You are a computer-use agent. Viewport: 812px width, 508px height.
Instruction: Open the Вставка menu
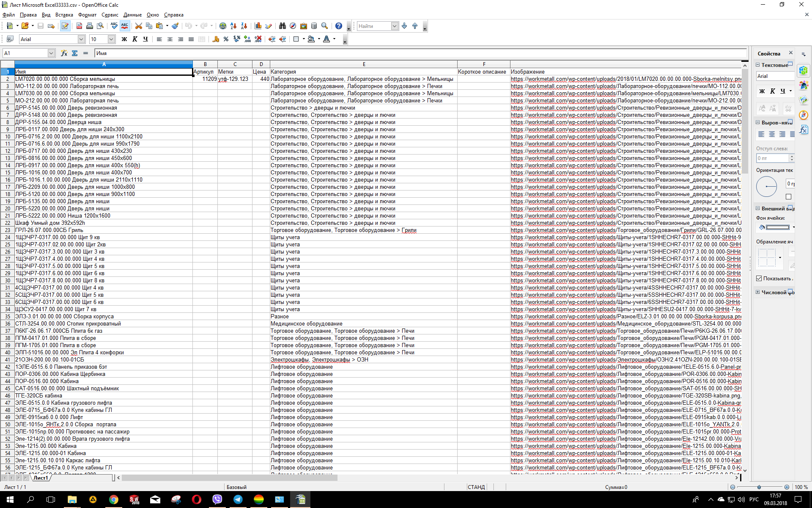[x=64, y=15]
